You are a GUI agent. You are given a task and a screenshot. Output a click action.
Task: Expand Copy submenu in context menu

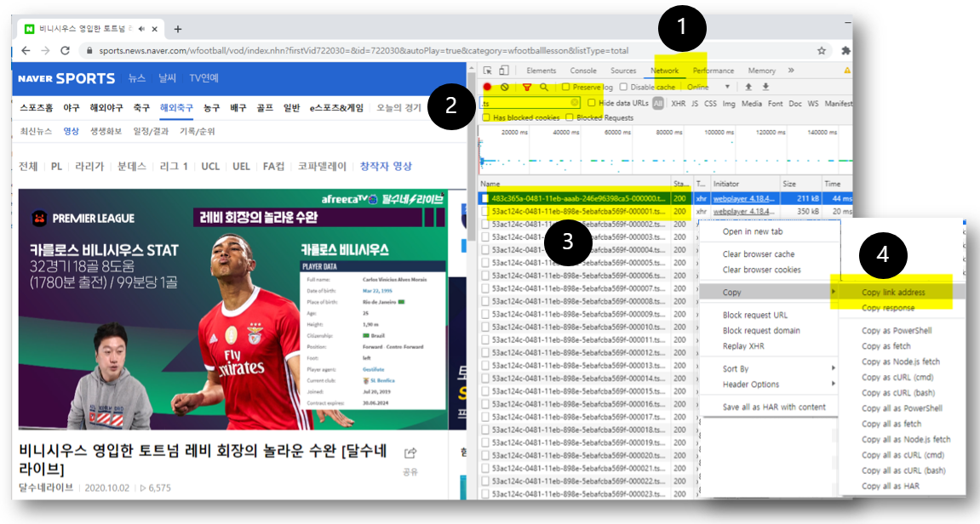(x=770, y=293)
